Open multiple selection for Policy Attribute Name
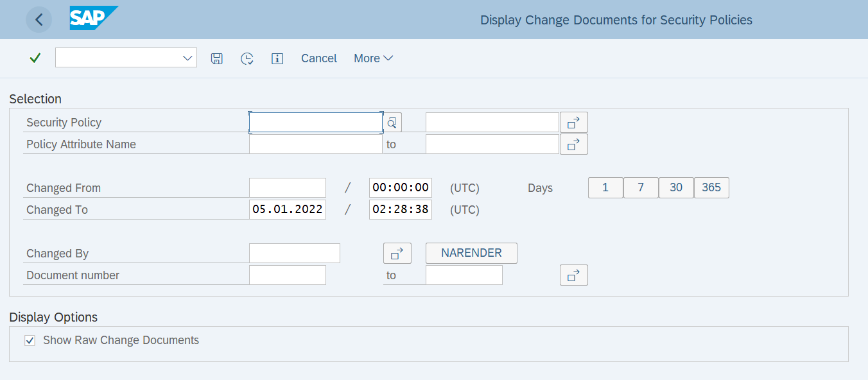Image resolution: width=868 pixels, height=380 pixels. [573, 144]
